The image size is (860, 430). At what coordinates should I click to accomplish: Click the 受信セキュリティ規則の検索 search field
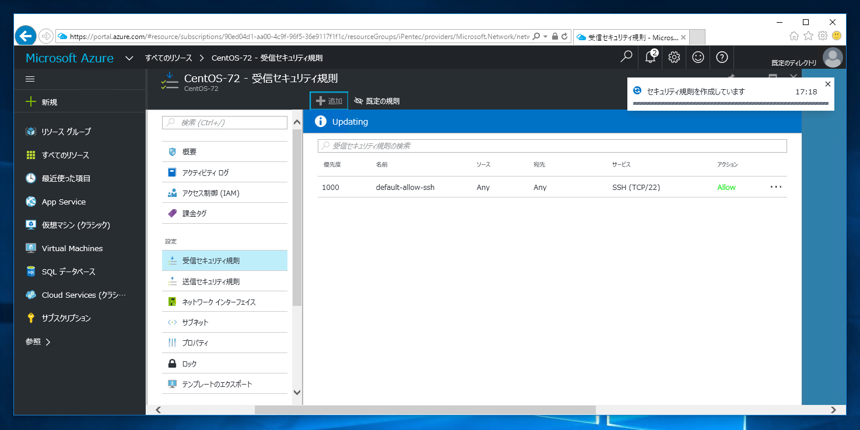(x=552, y=146)
